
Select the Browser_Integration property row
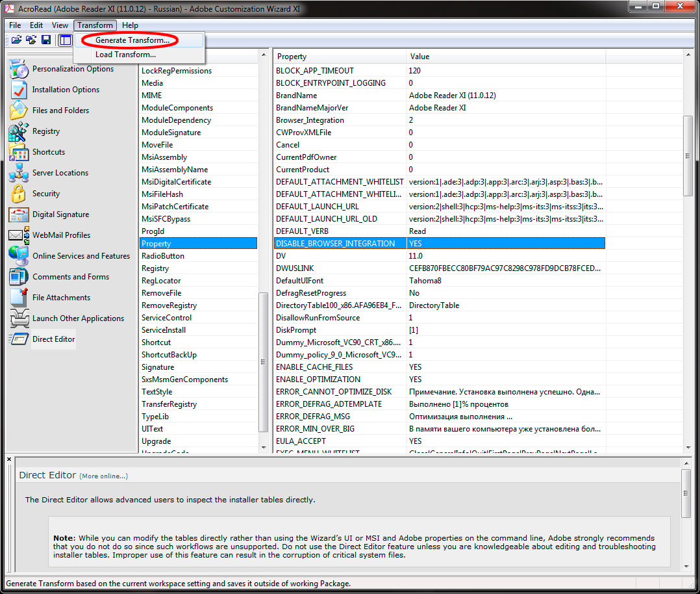(439, 120)
